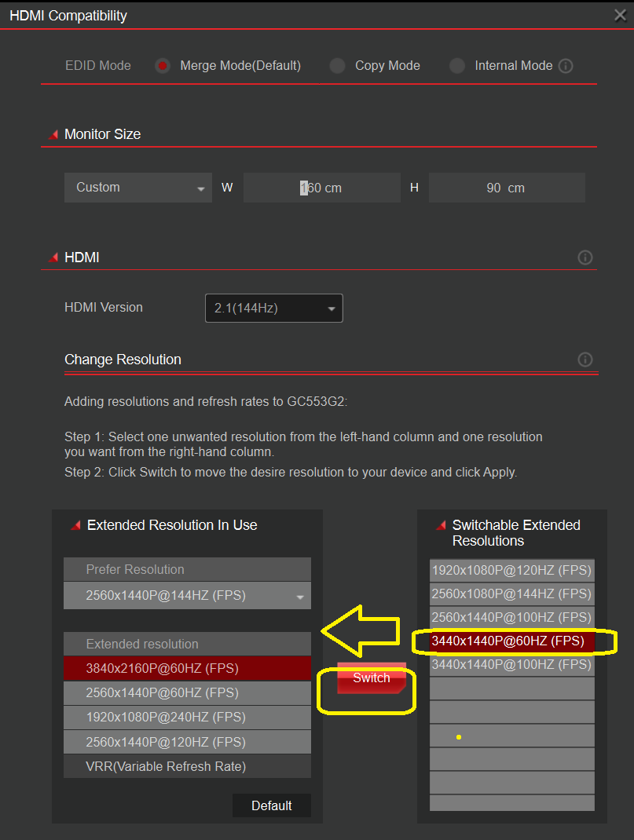Click the info icon in the HDMI section header
The width and height of the screenshot is (634, 840).
coord(585,257)
